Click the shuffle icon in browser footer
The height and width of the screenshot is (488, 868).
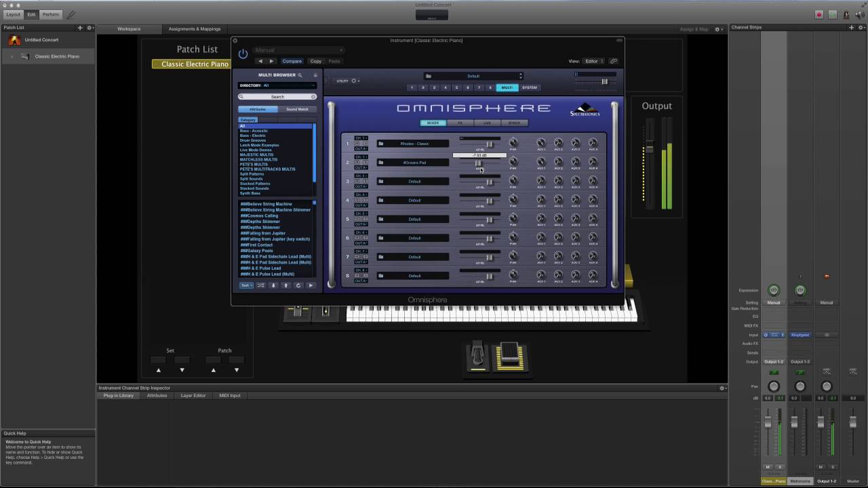[x=261, y=285]
